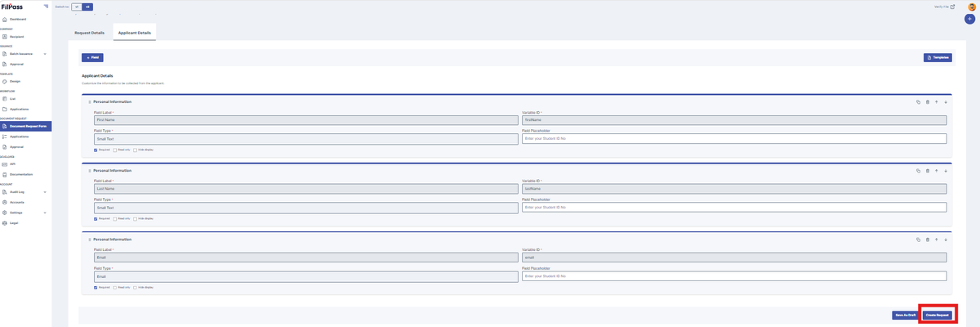Screen dimensions: 980x327
Task: Duplicate the Email field card
Action: (918, 239)
